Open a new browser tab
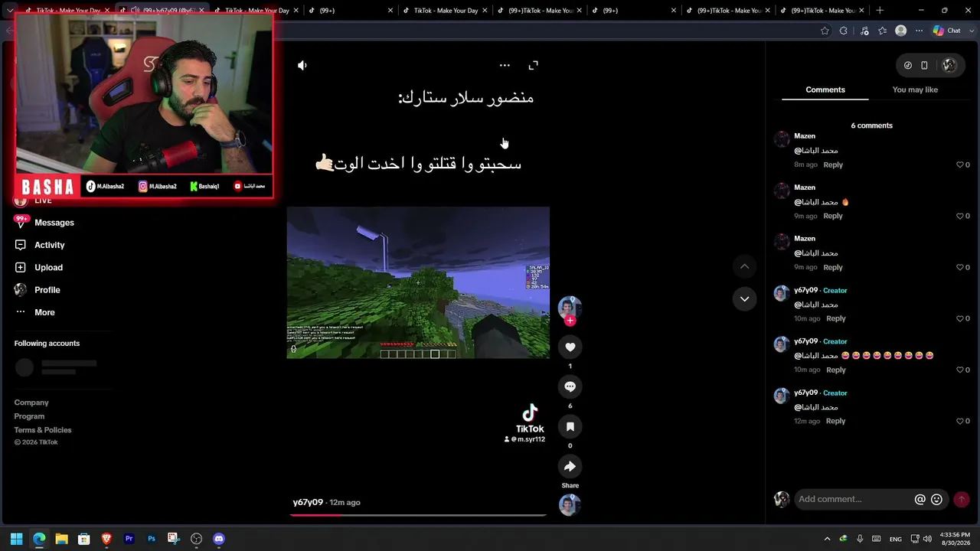The width and height of the screenshot is (980, 551). pos(880,11)
